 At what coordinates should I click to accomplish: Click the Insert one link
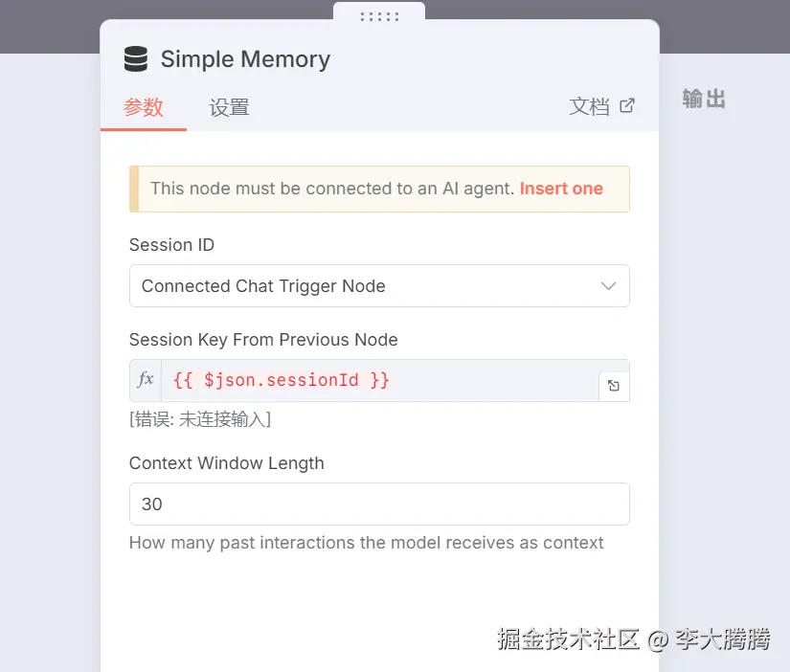(x=561, y=189)
